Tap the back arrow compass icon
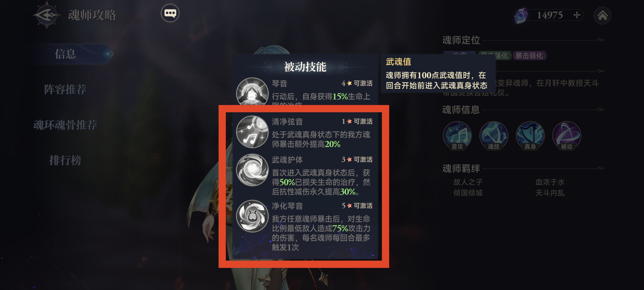 click(x=47, y=15)
